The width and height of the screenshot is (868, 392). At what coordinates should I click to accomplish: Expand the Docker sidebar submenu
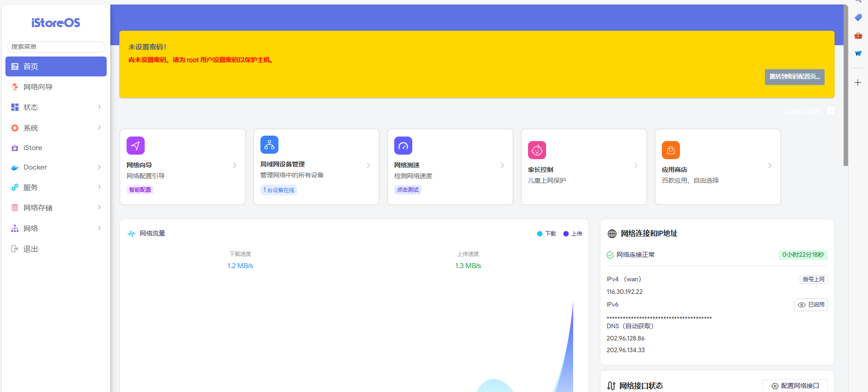(56, 167)
